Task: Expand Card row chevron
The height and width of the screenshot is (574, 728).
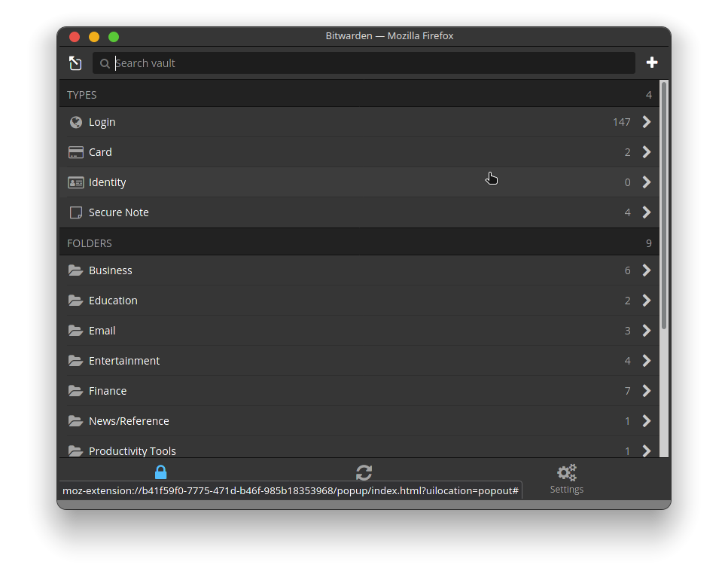Action: pos(647,152)
